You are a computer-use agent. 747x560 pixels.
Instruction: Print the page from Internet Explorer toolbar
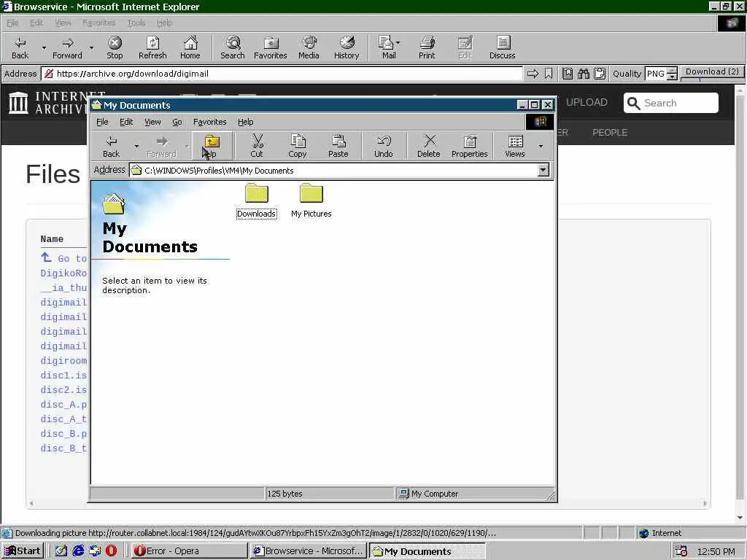[x=427, y=47]
